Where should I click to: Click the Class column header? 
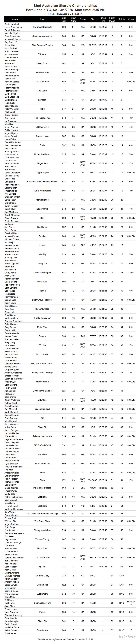131,19
